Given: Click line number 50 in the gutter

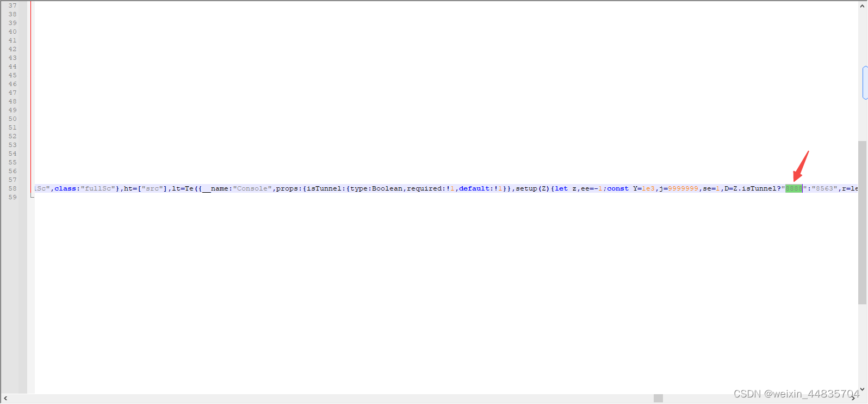Looking at the screenshot, I should pos(13,119).
